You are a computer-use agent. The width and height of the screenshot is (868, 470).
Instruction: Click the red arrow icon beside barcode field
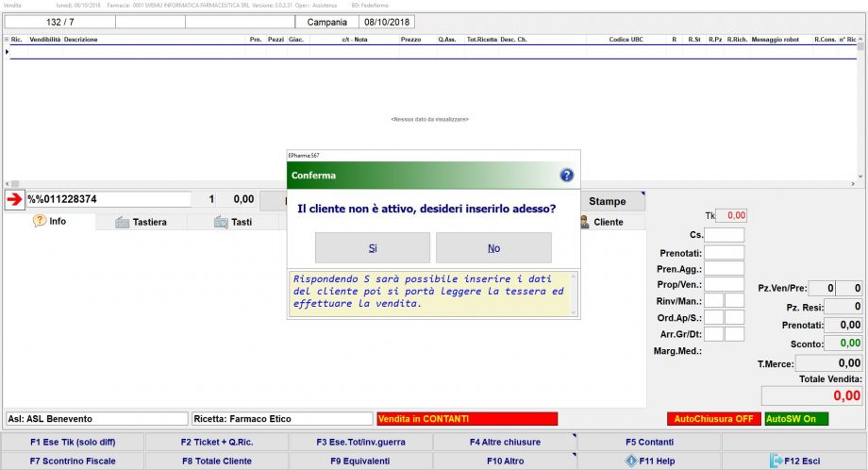pos(15,199)
